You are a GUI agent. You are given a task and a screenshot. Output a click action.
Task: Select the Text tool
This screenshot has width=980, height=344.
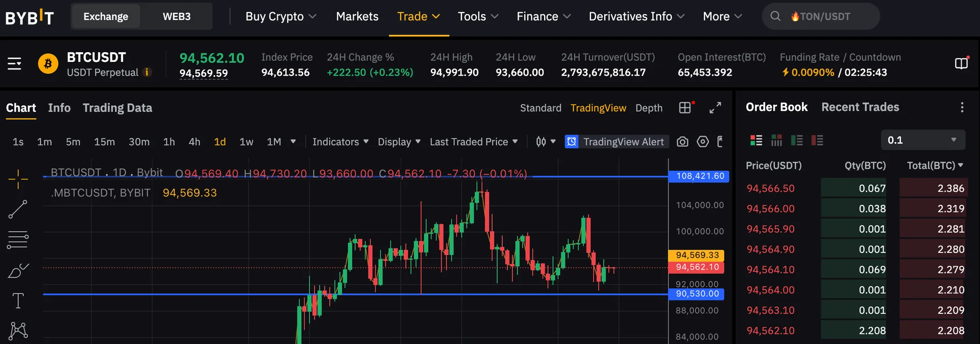coord(18,301)
